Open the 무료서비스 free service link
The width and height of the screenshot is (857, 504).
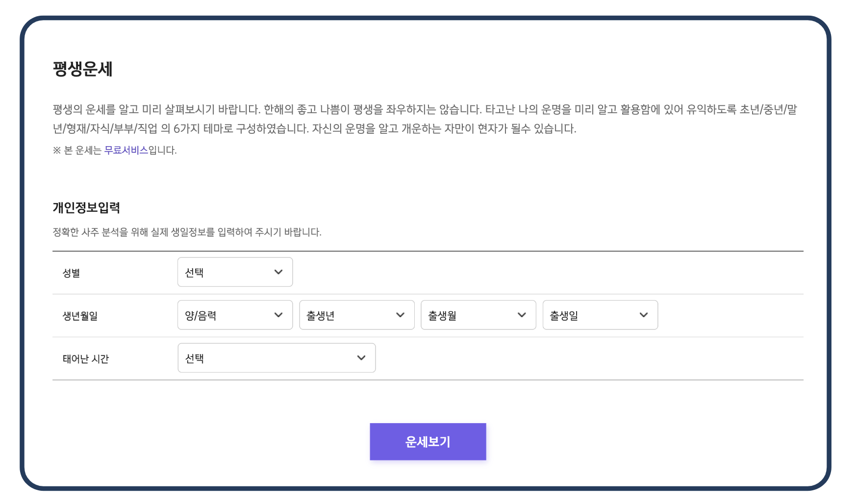(126, 151)
